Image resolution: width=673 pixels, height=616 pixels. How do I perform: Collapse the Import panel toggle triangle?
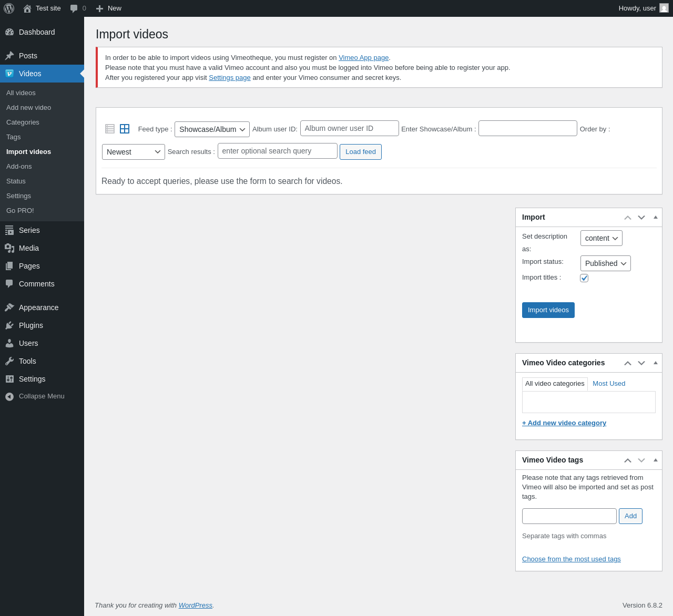[656, 217]
